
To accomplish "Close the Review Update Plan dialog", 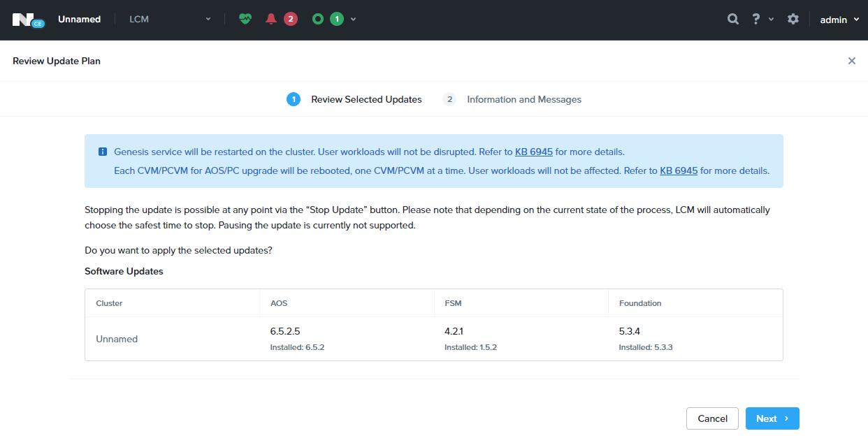I will (852, 61).
